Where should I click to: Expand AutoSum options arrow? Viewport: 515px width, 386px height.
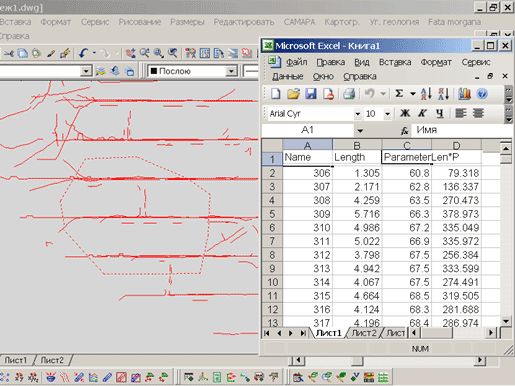click(413, 94)
